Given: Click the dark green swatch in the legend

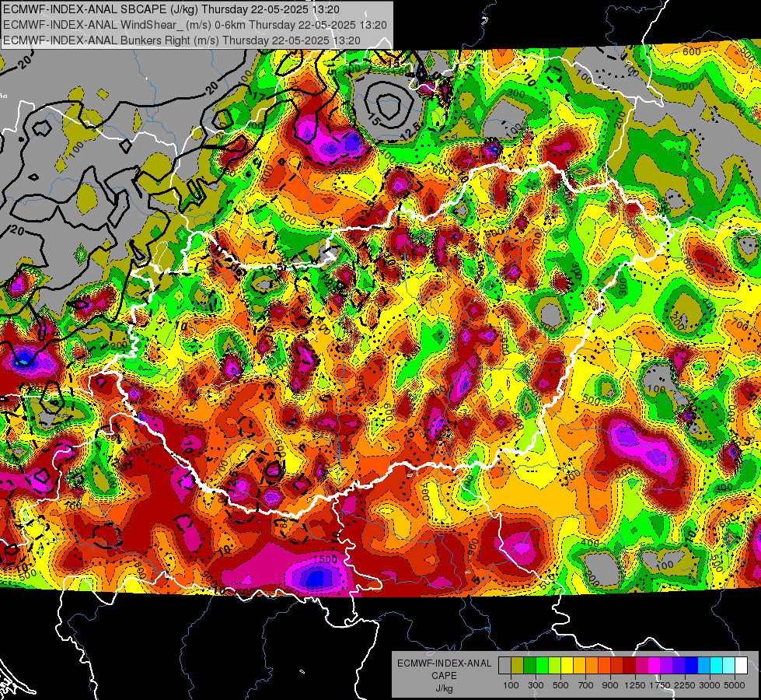Looking at the screenshot, I should [529, 665].
